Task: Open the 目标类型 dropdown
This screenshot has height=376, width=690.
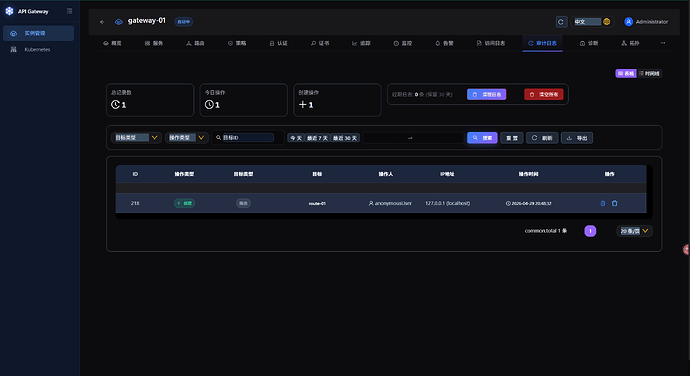Action: [x=136, y=138]
